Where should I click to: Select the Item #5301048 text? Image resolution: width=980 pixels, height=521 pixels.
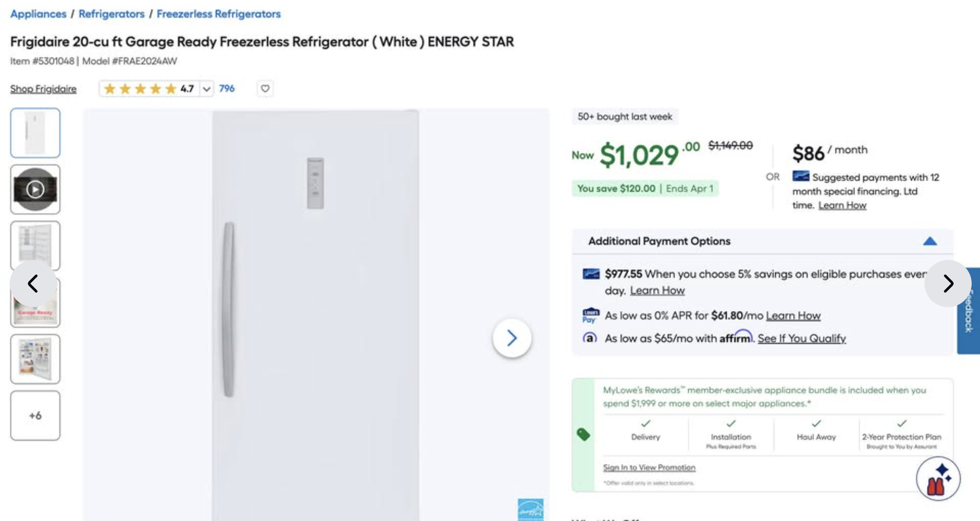(x=42, y=61)
